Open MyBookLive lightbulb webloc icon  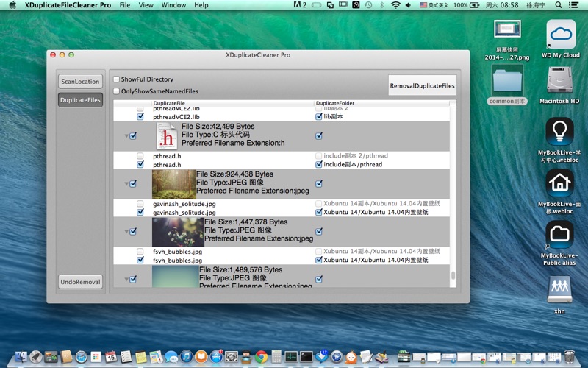tap(559, 132)
